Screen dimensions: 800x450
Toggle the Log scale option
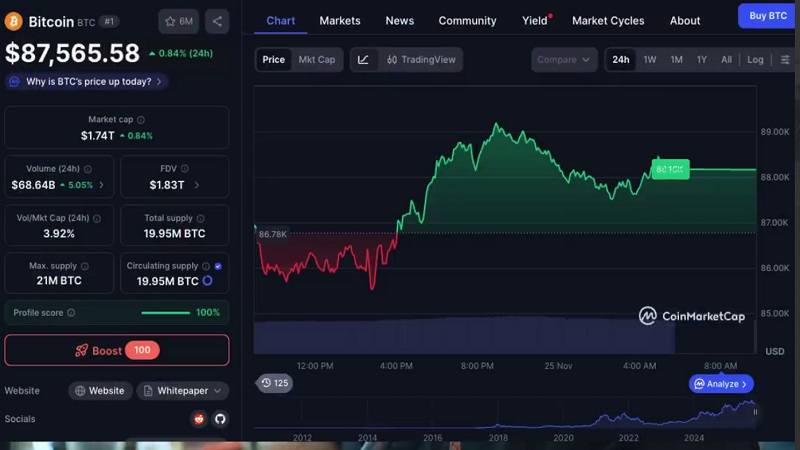[755, 60]
